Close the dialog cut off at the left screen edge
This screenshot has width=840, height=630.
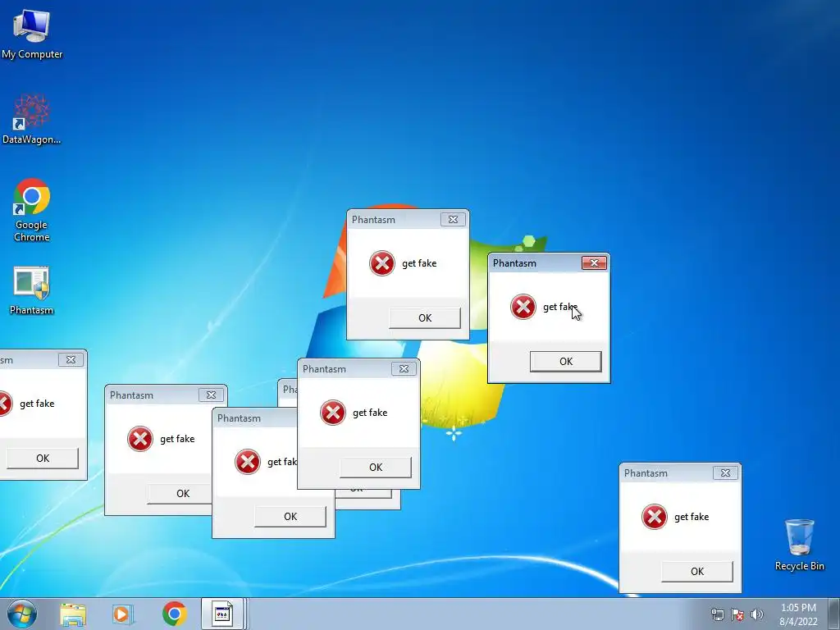(71, 359)
